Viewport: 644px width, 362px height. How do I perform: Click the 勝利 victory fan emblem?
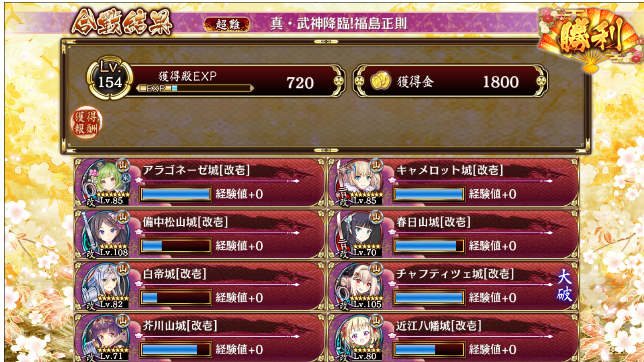pyautogui.click(x=591, y=38)
